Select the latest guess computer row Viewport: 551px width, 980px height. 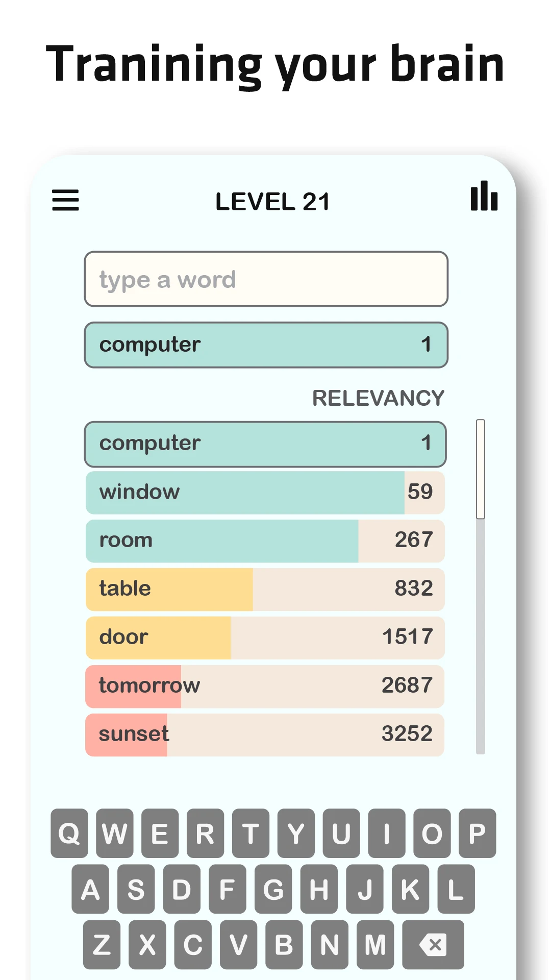tap(266, 345)
